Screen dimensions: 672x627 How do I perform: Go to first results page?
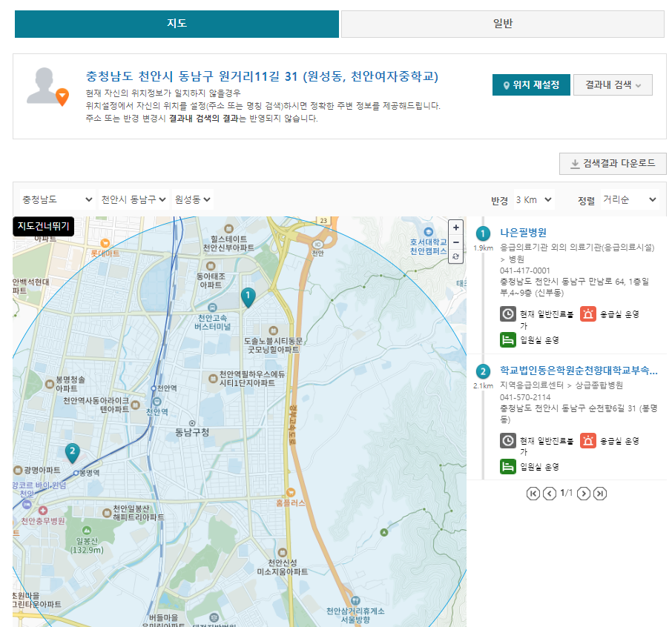(x=533, y=494)
